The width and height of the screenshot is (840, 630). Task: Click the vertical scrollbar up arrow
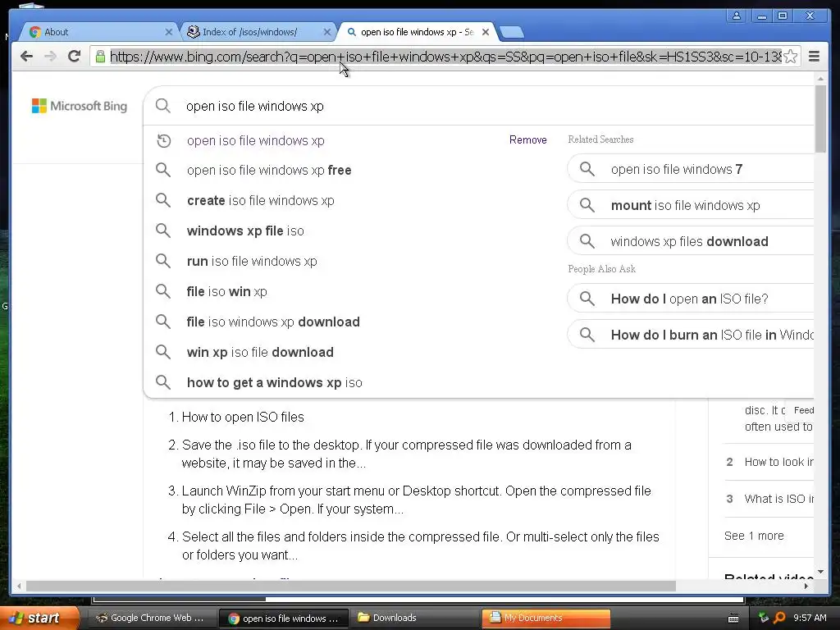pos(820,79)
